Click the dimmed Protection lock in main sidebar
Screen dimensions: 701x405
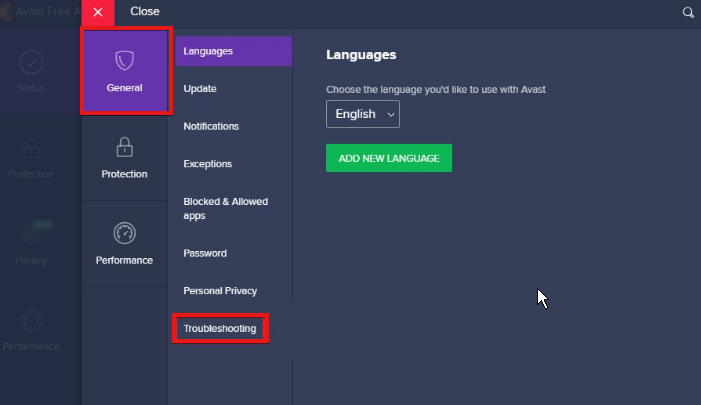click(x=31, y=149)
